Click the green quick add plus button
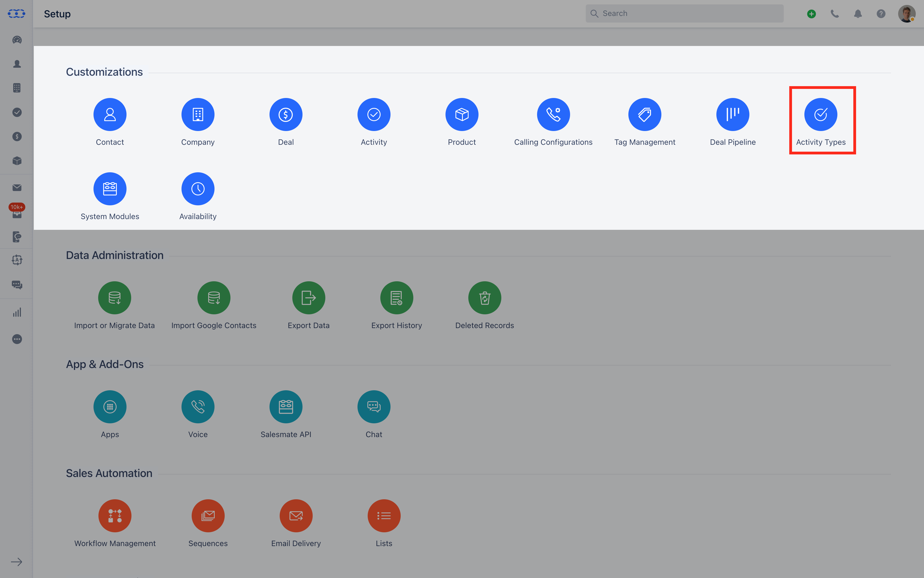The image size is (924, 578). click(811, 14)
